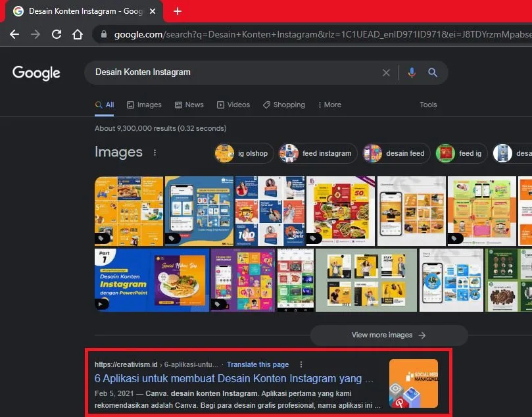Screen dimensions: 532x417
Task: Reload the page
Action: click(x=57, y=34)
